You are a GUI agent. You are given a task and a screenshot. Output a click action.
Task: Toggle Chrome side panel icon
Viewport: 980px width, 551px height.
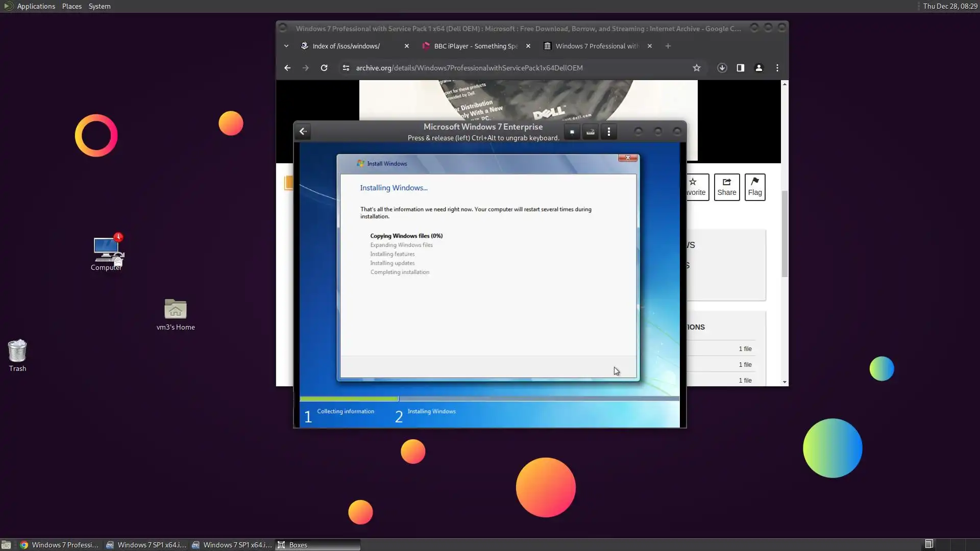[740, 68]
